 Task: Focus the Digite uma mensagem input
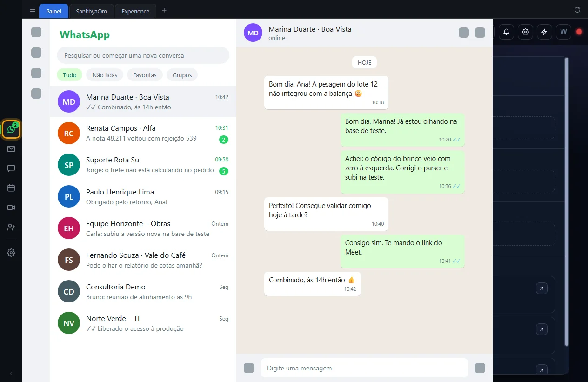pos(364,368)
